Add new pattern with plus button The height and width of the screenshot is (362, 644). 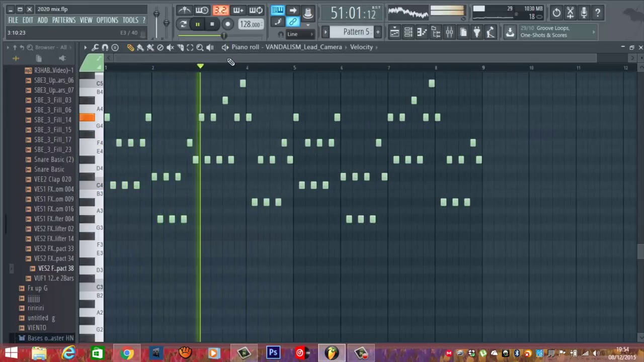(x=378, y=32)
